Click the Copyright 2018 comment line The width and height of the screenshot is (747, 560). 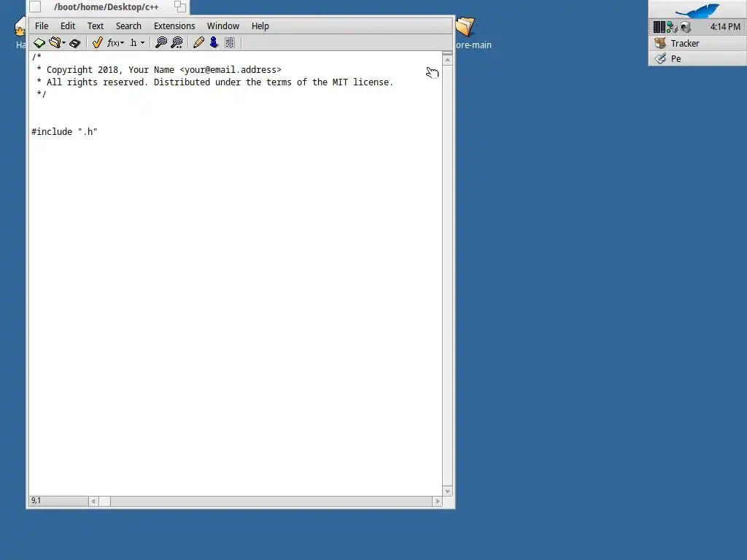[x=159, y=69]
